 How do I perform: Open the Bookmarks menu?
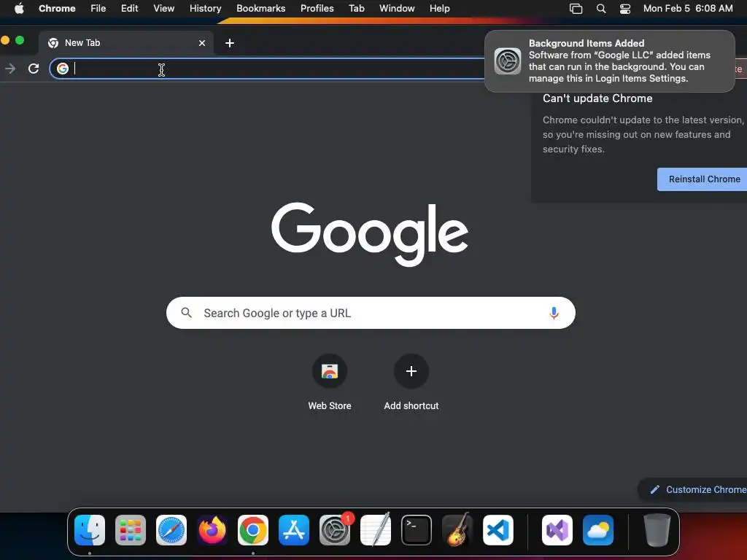tap(260, 9)
